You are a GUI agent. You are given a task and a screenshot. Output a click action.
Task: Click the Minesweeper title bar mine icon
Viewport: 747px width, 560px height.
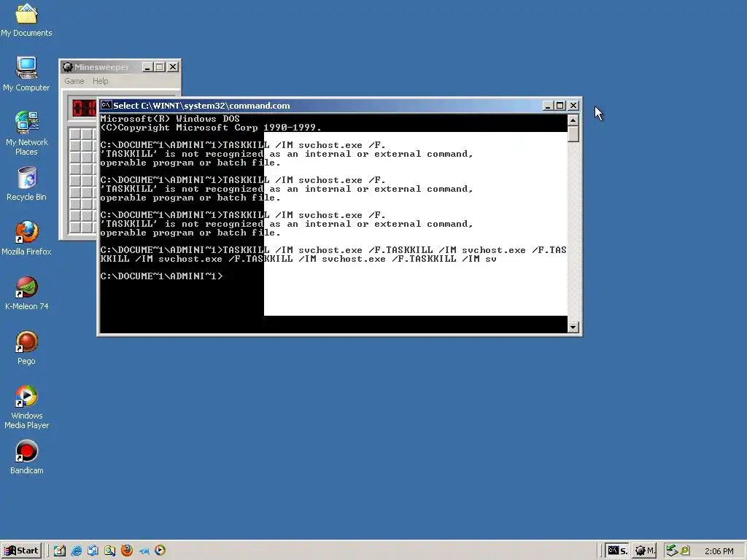pyautogui.click(x=68, y=67)
